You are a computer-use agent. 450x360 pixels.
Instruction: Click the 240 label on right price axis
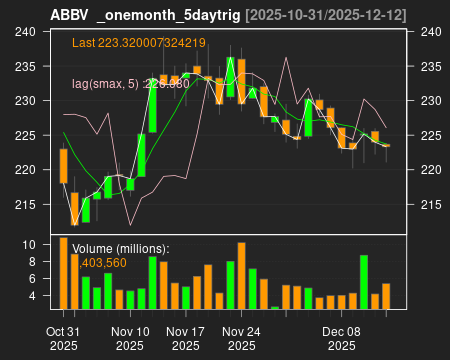click(x=431, y=32)
